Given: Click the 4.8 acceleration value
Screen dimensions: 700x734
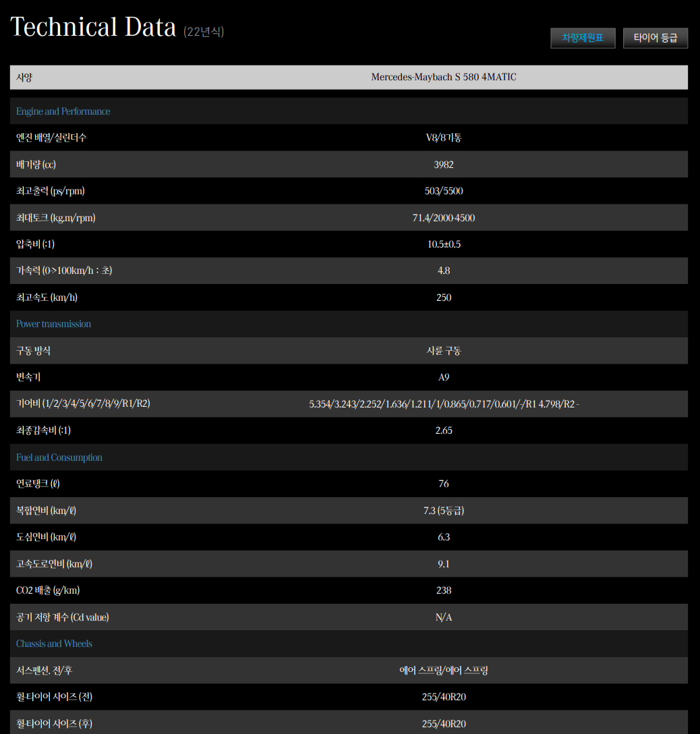Looking at the screenshot, I should 444,271.
